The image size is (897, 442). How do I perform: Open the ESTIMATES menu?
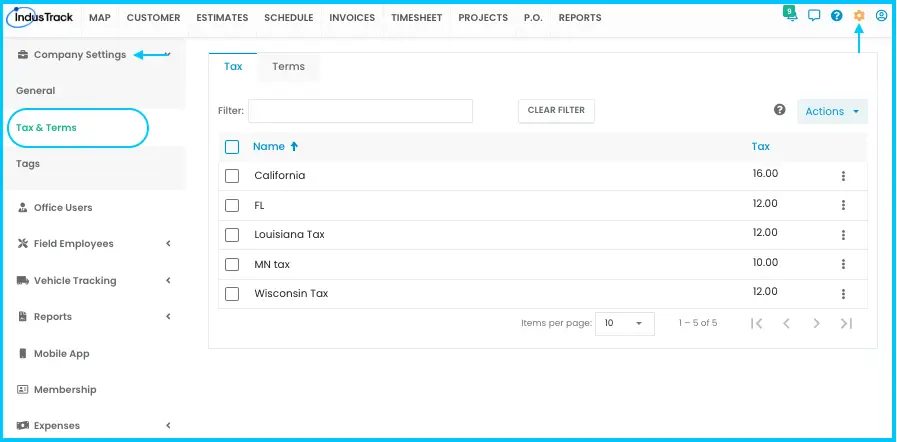pyautogui.click(x=222, y=18)
